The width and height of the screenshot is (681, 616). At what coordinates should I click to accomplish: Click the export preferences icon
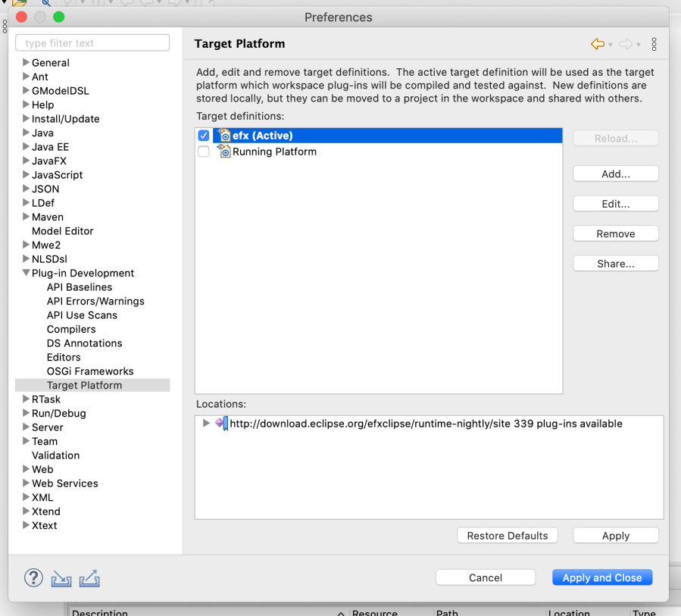coord(89,579)
